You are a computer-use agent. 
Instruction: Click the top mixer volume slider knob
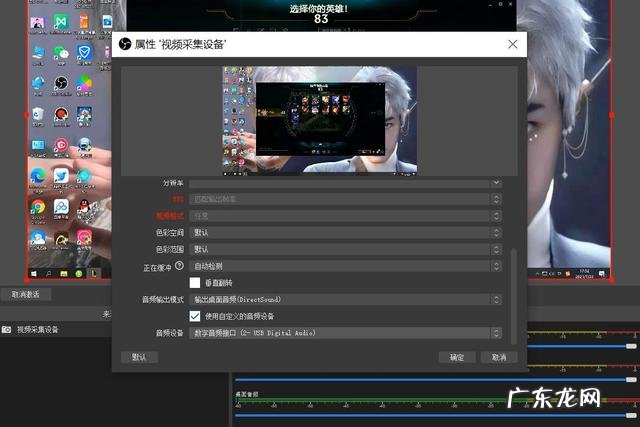click(x=631, y=346)
